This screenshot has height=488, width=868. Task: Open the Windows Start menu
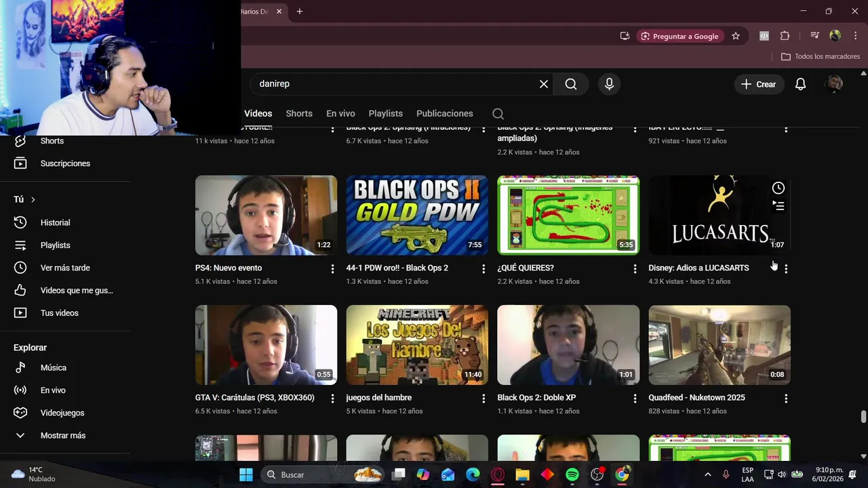(245, 475)
